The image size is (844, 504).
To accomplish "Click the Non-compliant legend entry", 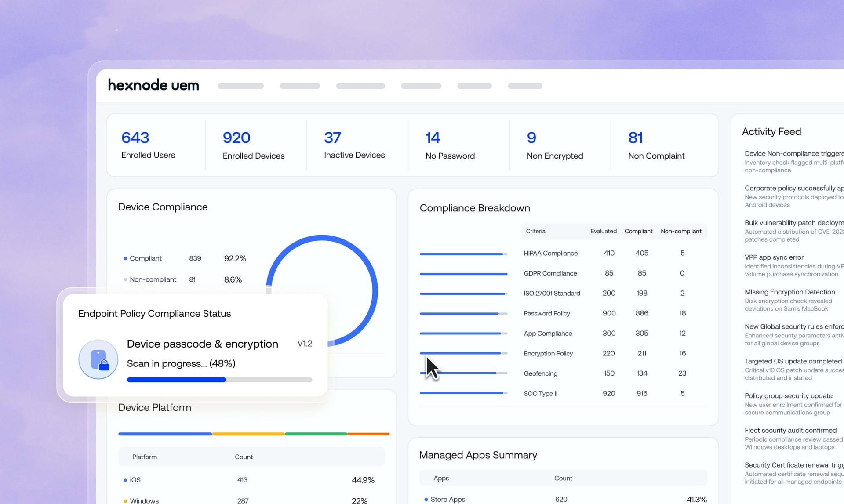I will tap(150, 279).
